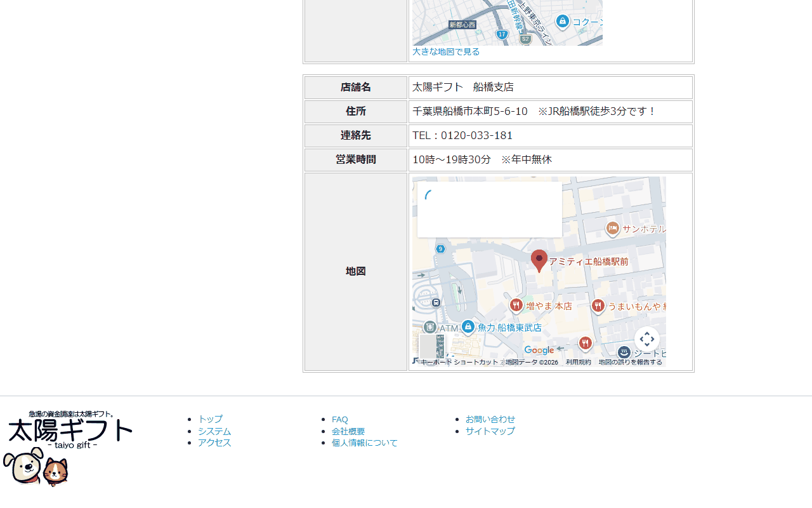The height and width of the screenshot is (508, 812).
Task: Click the phone number 0120-033-181
Action: [477, 135]
